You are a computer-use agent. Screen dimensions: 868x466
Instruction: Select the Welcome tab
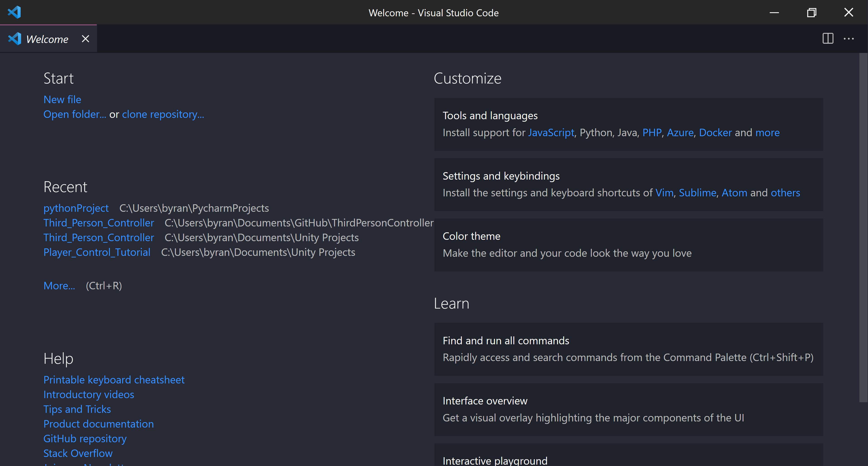pyautogui.click(x=48, y=39)
